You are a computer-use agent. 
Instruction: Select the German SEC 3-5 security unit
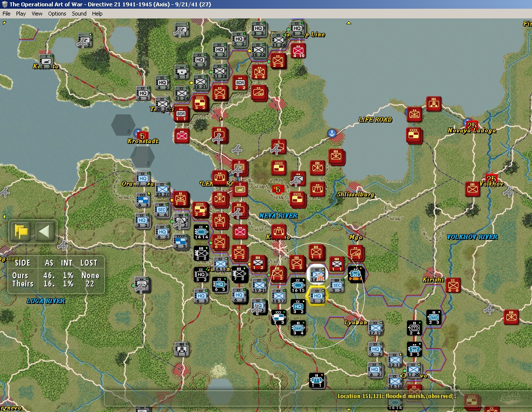click(x=337, y=285)
